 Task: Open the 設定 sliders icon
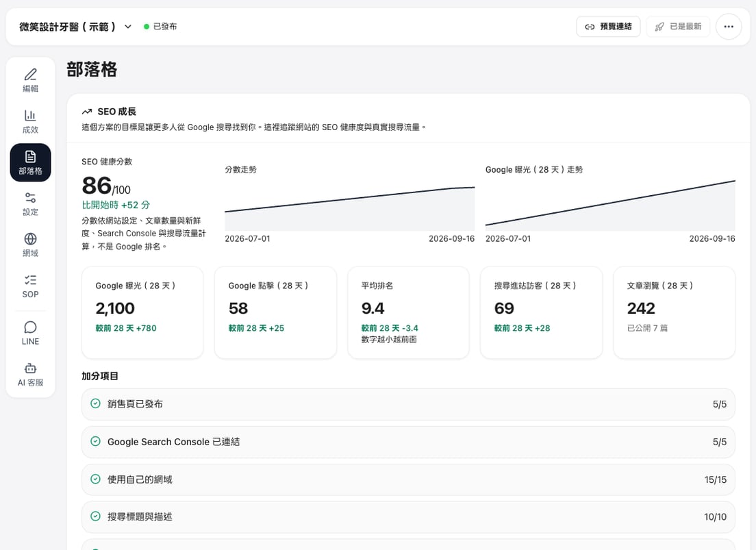click(x=30, y=197)
